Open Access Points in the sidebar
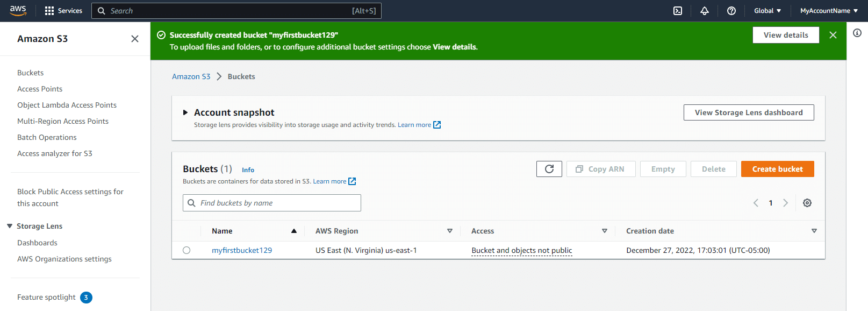The height and width of the screenshot is (311, 868). tap(40, 89)
